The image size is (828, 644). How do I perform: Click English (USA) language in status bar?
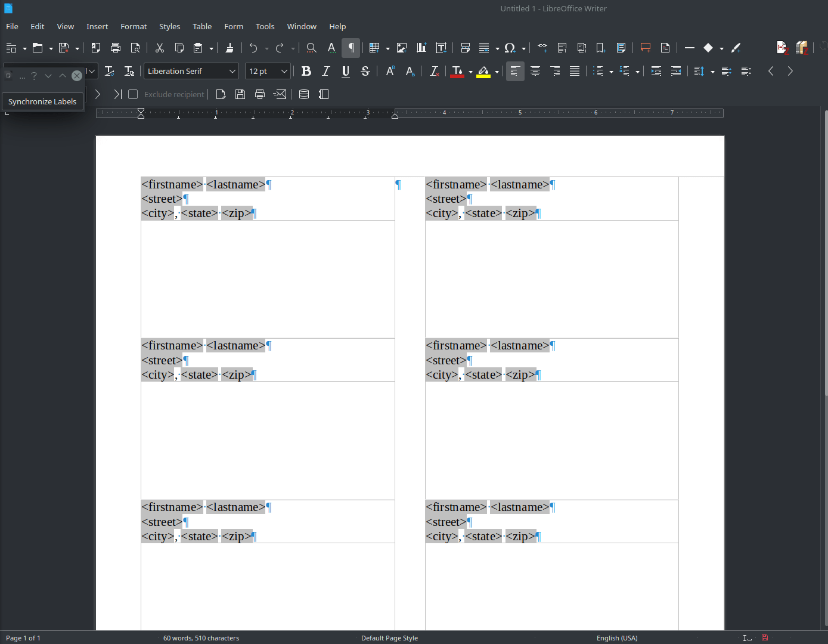tap(617, 638)
